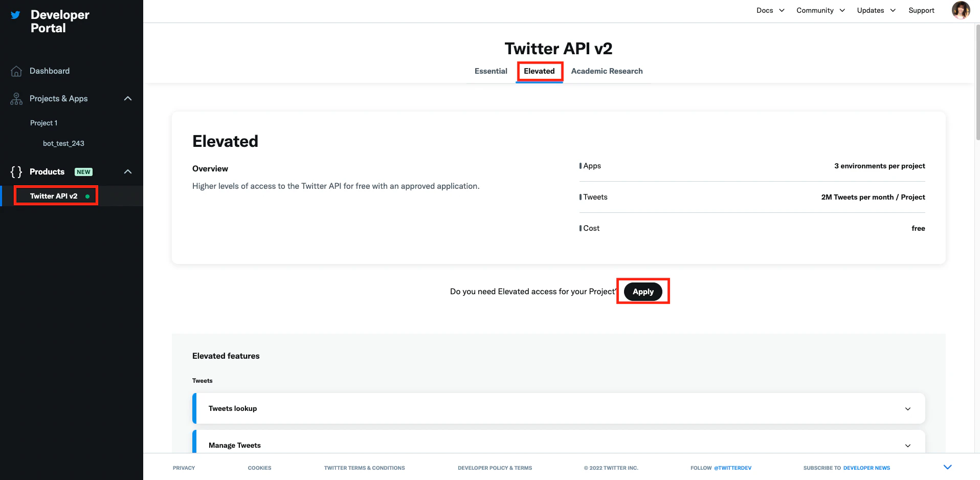The image size is (980, 480).
Task: Click the Twitter bird logo
Action: pyautogui.click(x=15, y=15)
